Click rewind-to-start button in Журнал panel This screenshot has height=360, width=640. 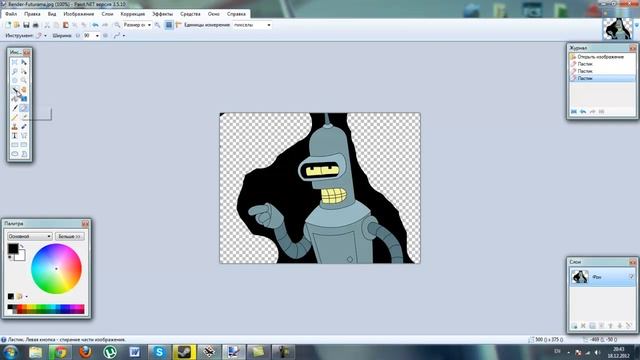(574, 111)
